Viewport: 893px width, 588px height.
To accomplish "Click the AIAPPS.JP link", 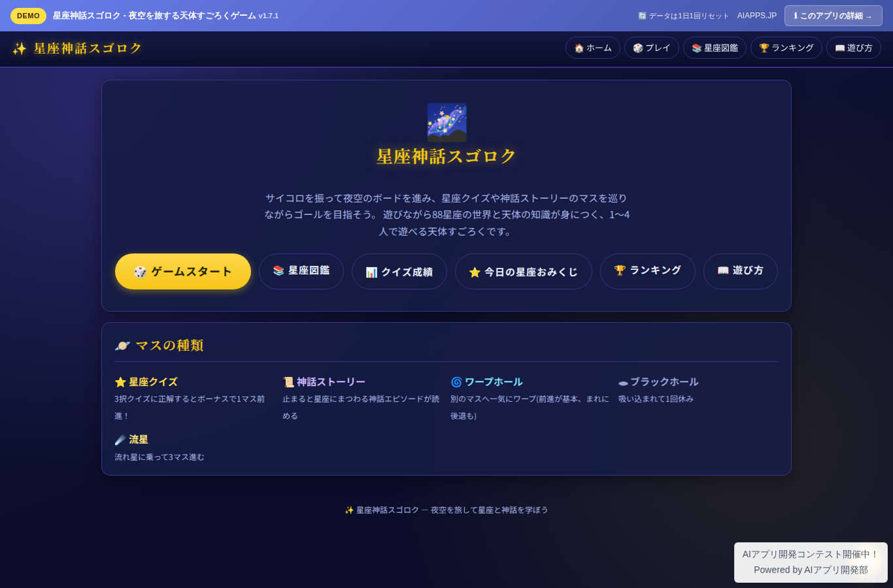I will point(756,16).
